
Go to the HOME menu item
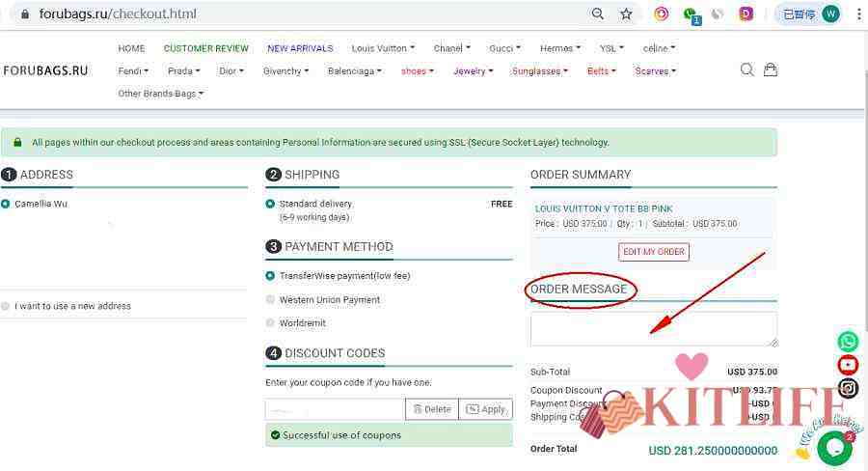click(x=131, y=49)
